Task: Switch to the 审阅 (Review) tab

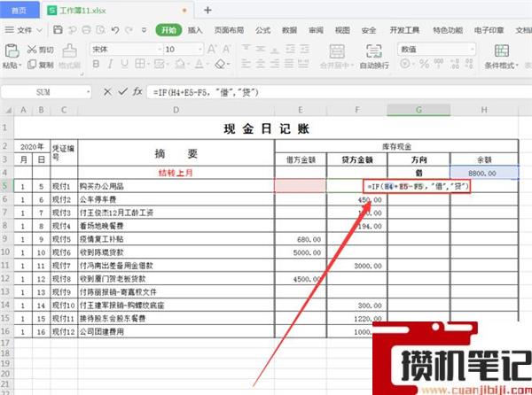Action: pyautogui.click(x=316, y=30)
